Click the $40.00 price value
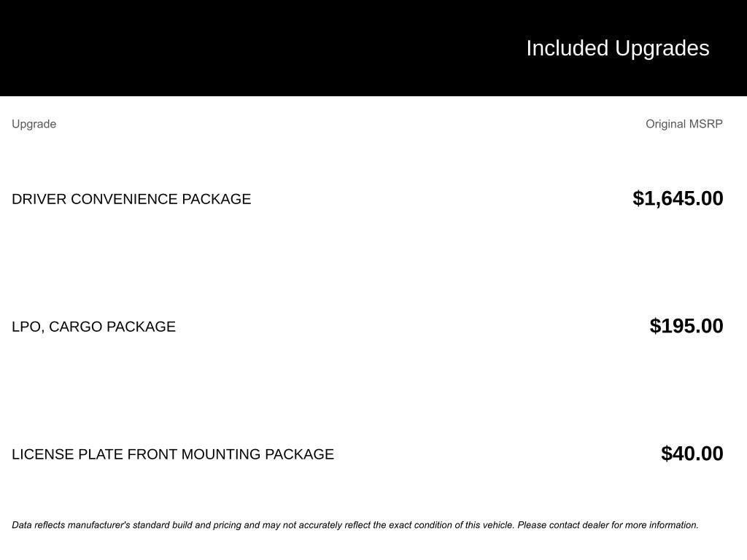 click(692, 454)
